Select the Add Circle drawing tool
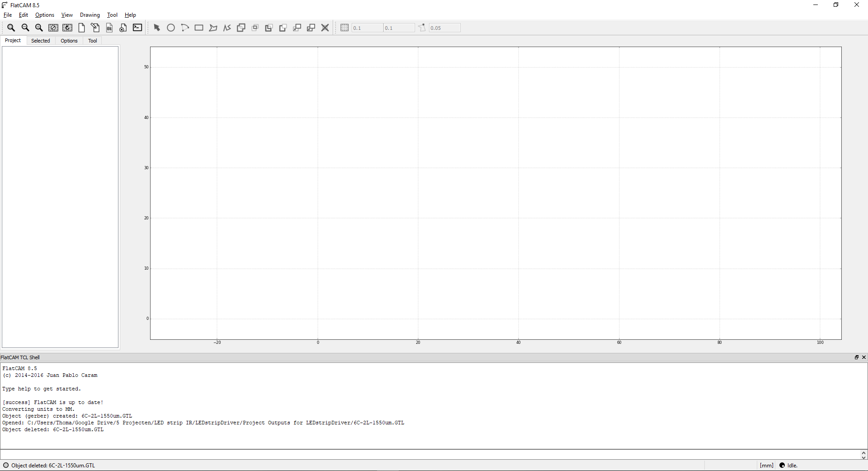The height and width of the screenshot is (471, 868). [x=171, y=28]
